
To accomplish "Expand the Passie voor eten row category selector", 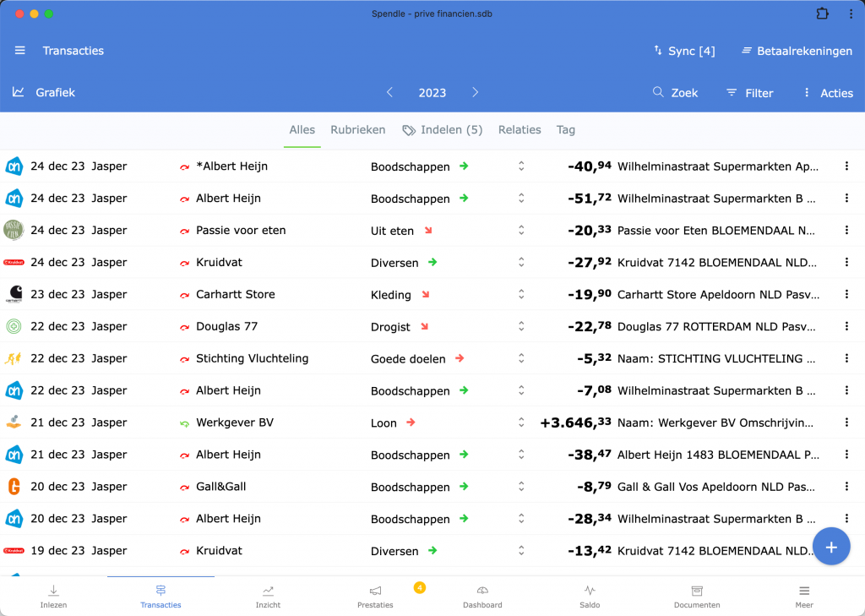I will coord(521,230).
